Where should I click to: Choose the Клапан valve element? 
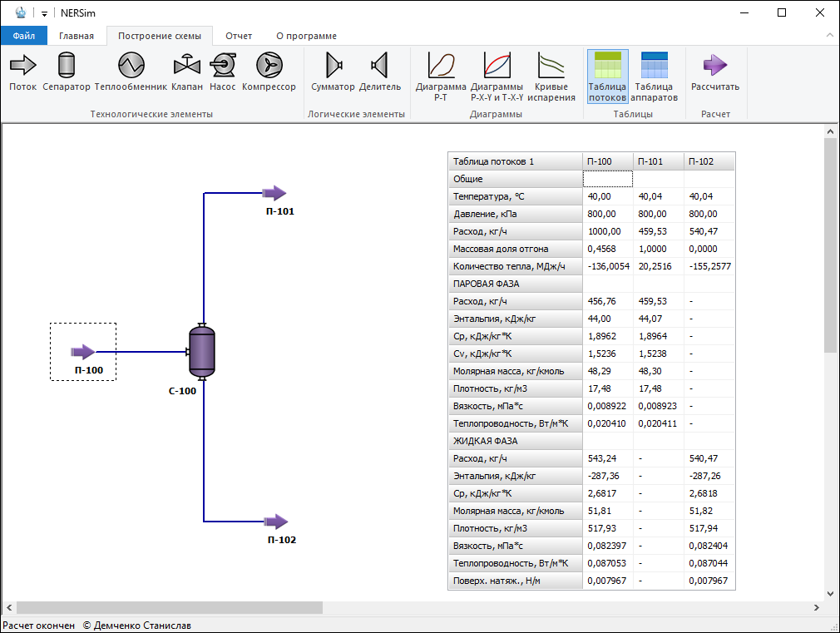click(187, 72)
